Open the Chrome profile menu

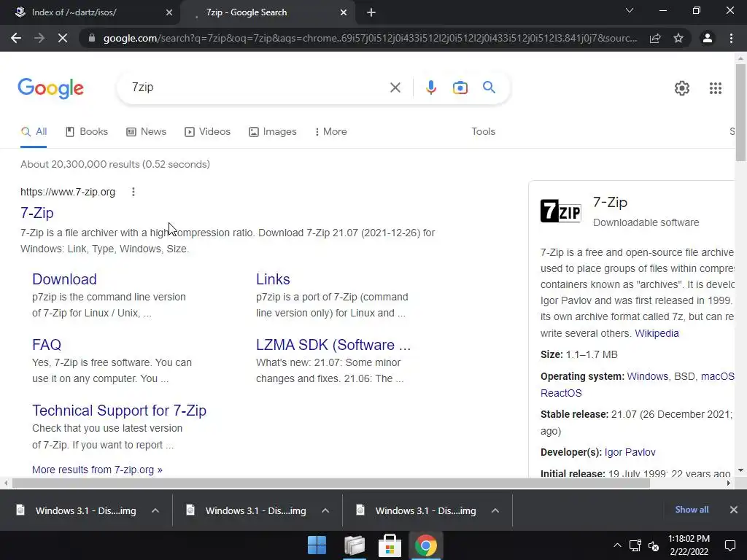[x=708, y=38]
